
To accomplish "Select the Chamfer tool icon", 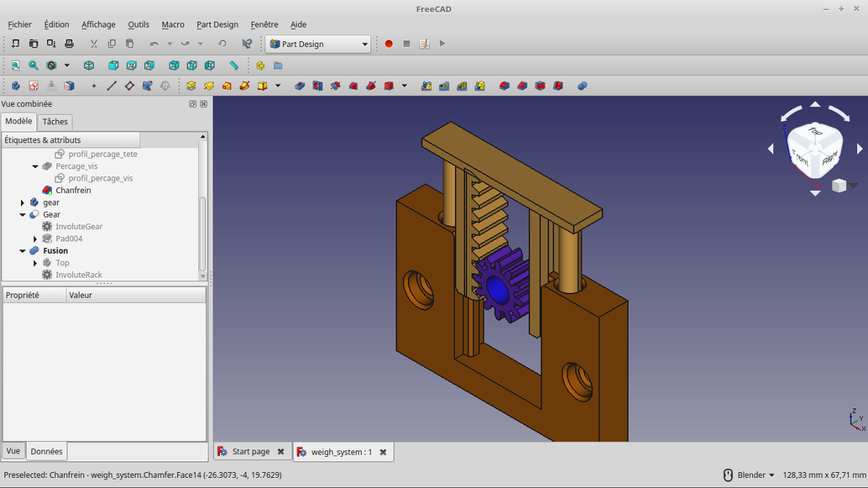I will pyautogui.click(x=522, y=86).
